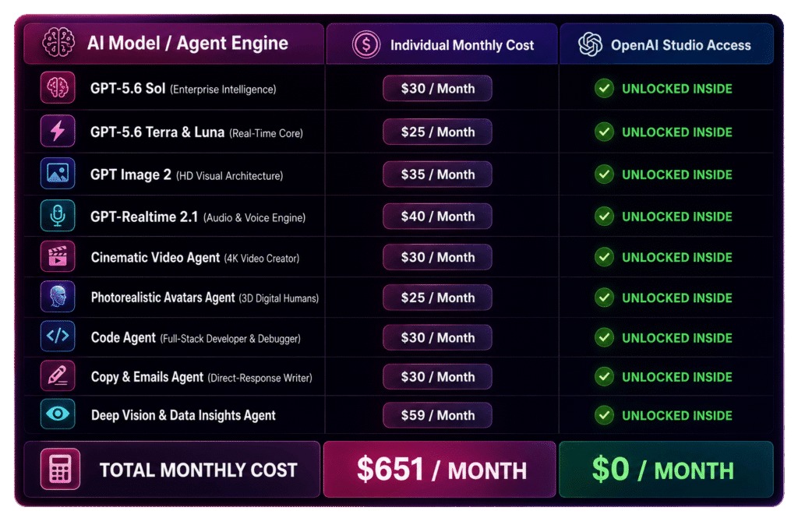Click the $30 / Month pill for GPT-5.6 Sol
The height and width of the screenshot is (532, 798).
click(x=438, y=89)
